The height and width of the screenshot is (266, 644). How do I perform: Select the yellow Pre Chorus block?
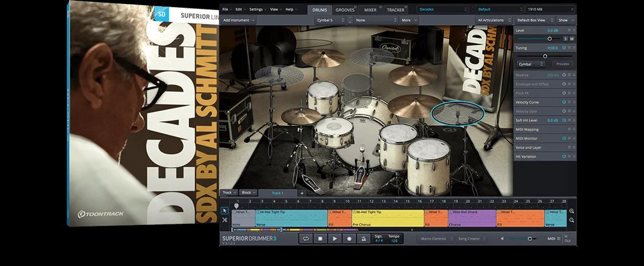tap(387, 218)
